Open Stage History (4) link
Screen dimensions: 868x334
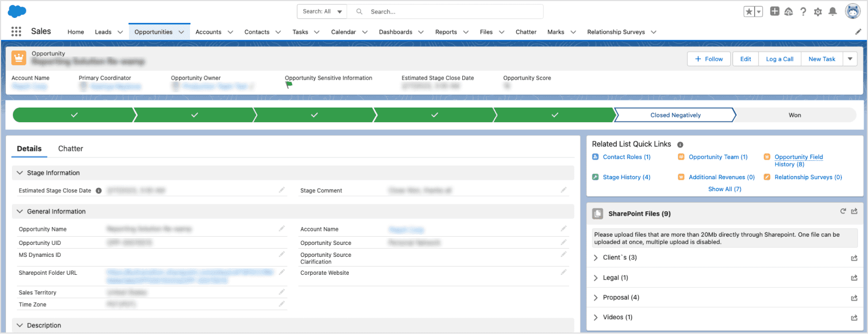pyautogui.click(x=627, y=177)
